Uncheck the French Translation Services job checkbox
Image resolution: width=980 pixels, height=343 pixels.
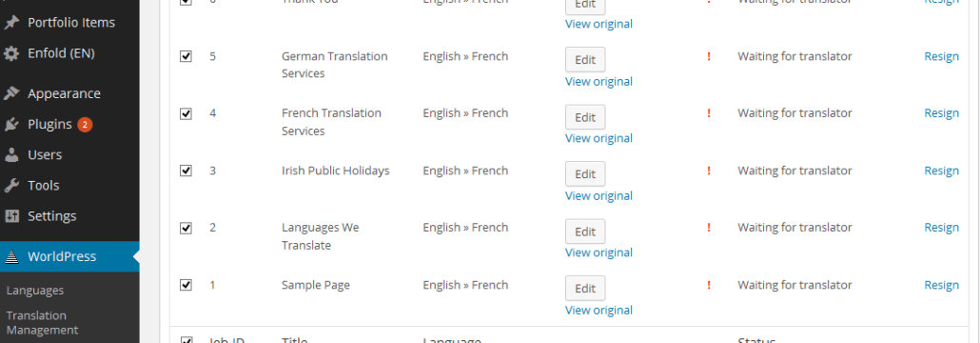[x=186, y=113]
